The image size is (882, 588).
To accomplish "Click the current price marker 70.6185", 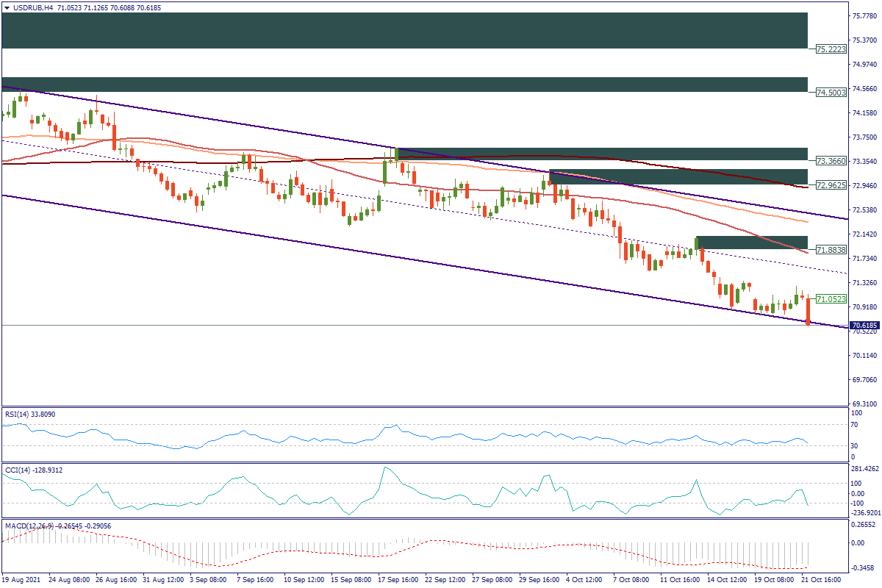I will [864, 325].
